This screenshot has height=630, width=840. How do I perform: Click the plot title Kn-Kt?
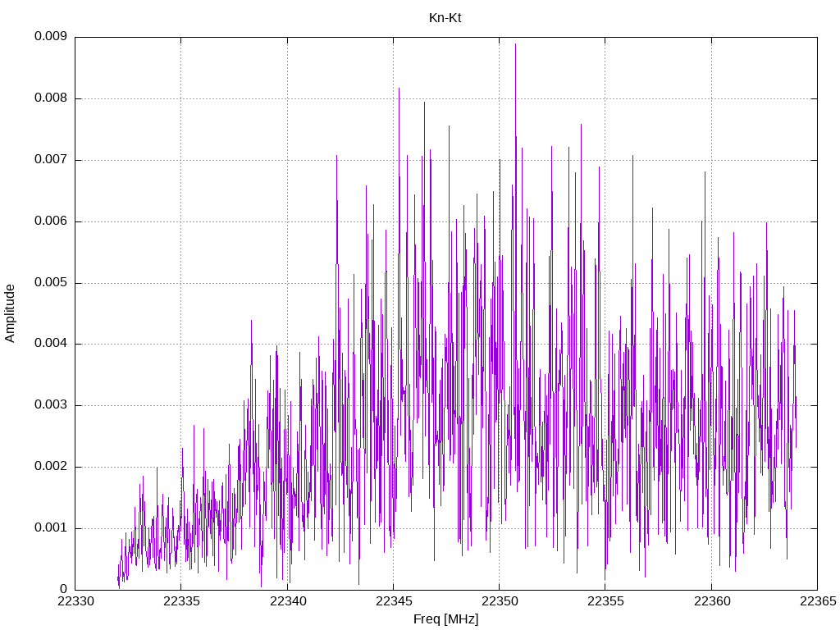[445, 18]
